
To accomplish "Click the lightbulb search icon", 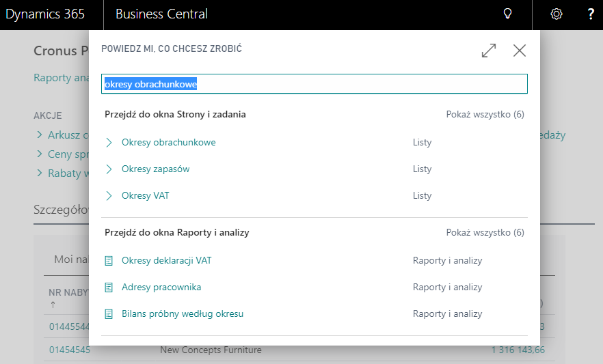I will pos(507,14).
